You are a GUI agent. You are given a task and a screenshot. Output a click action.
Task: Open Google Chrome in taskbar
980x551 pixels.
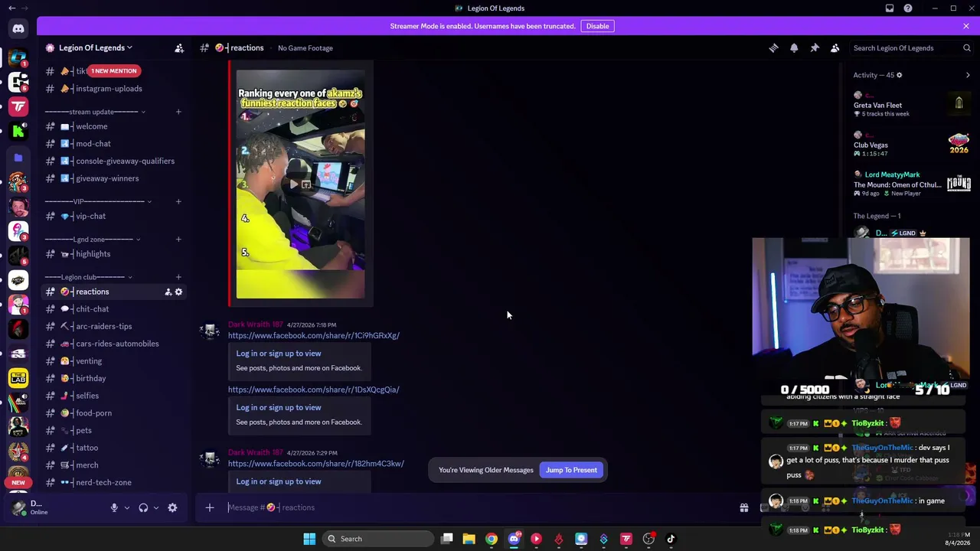click(x=492, y=539)
